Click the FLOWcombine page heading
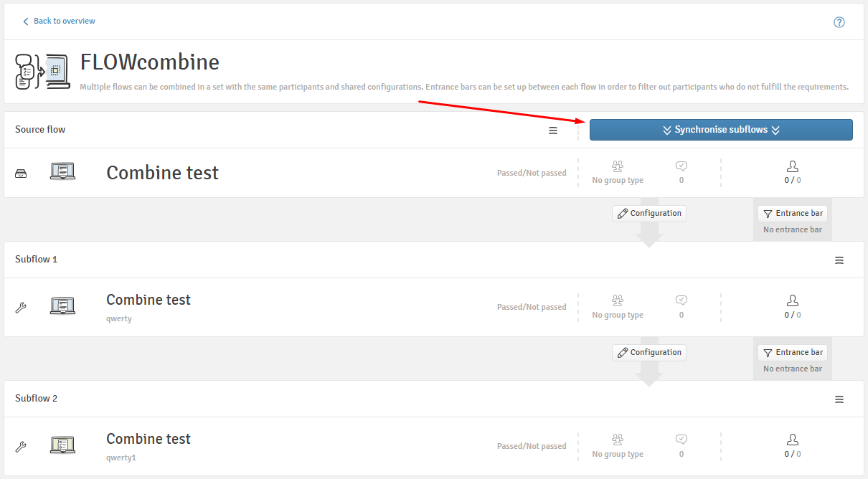Image resolution: width=868 pixels, height=479 pixels. coord(150,62)
